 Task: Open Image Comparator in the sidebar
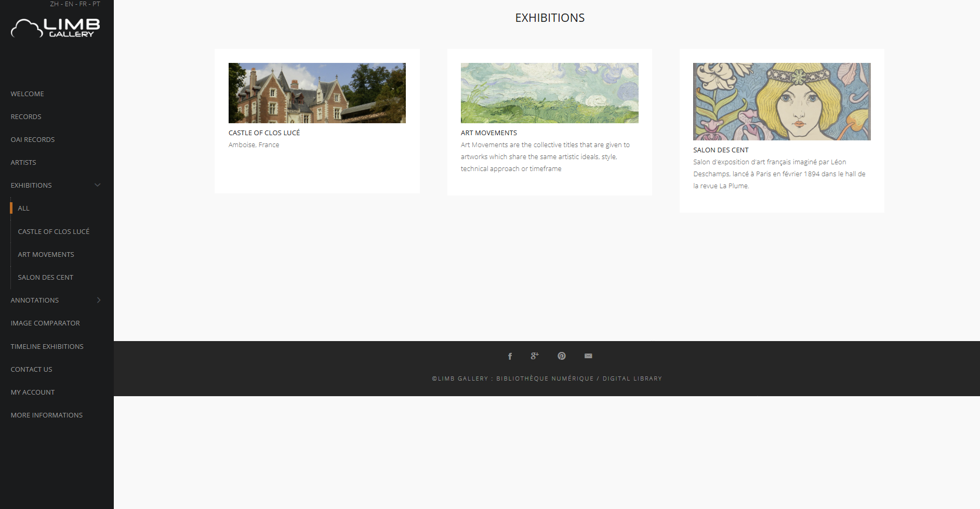pos(45,323)
